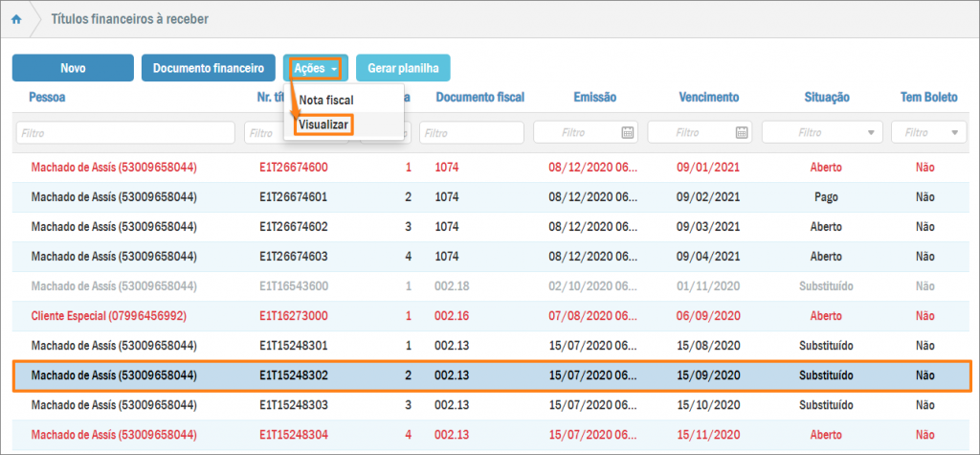980x455 pixels.
Task: Open calendar picker in Vencimento filter
Action: (x=743, y=132)
